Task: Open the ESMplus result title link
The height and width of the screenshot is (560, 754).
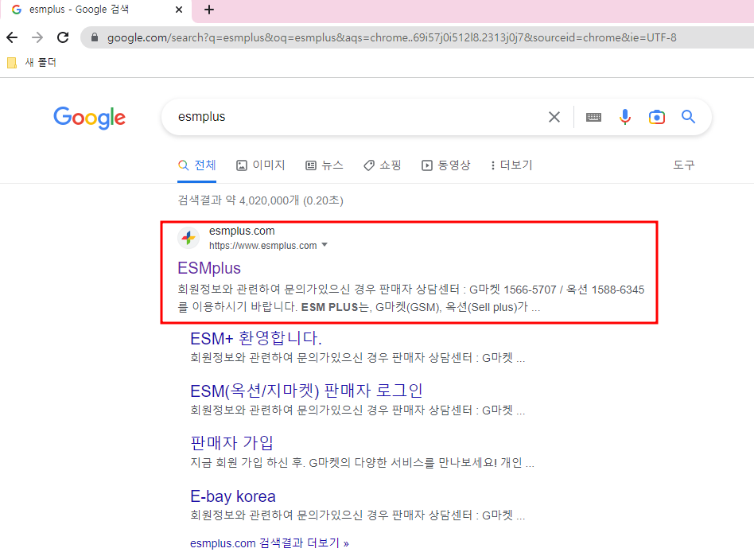Action: point(209,268)
